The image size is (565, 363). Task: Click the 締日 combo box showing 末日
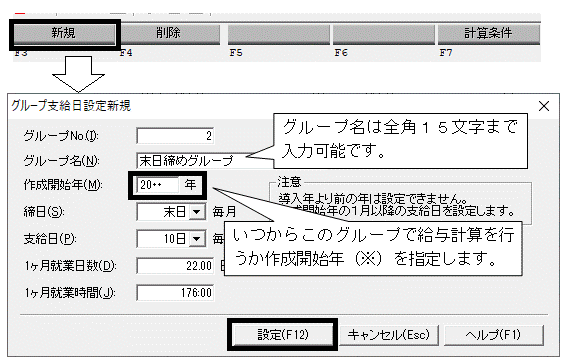click(x=171, y=212)
